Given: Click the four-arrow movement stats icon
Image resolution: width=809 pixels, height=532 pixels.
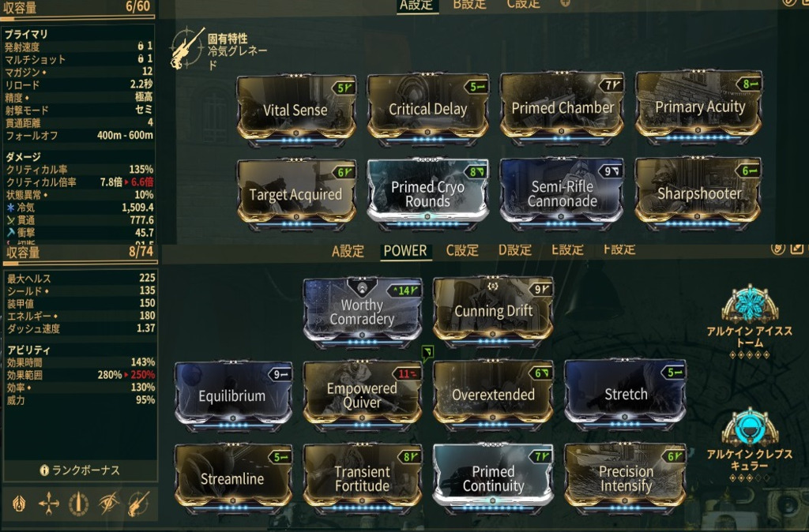Looking at the screenshot, I should tap(48, 504).
